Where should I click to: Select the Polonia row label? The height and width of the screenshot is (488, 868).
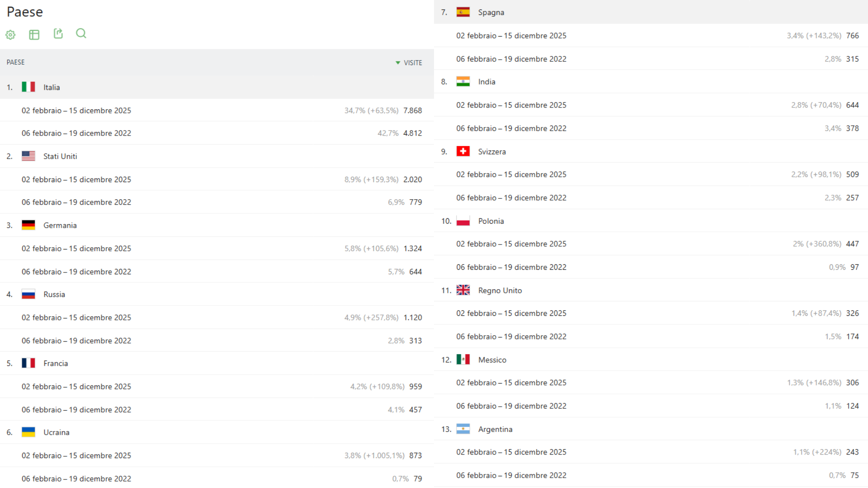click(491, 221)
